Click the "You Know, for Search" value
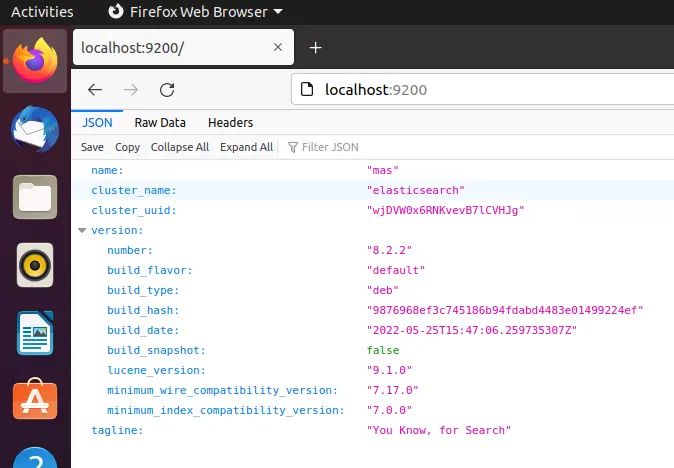This screenshot has width=674, height=468. pyautogui.click(x=439, y=430)
